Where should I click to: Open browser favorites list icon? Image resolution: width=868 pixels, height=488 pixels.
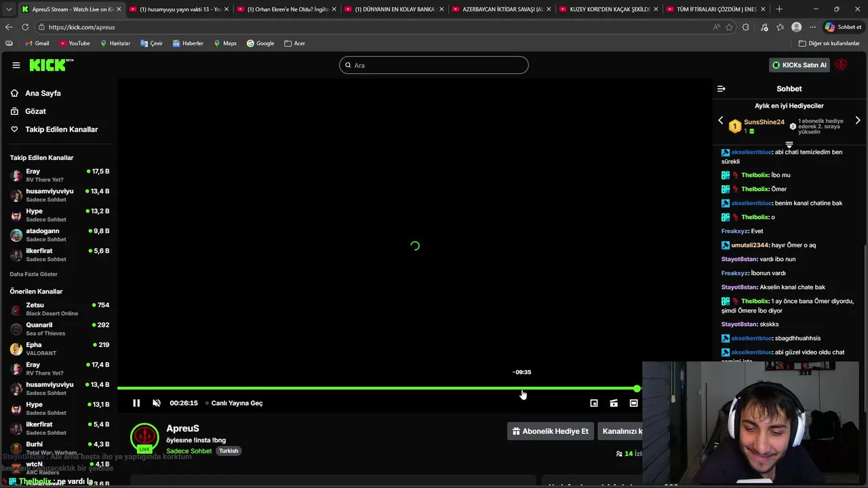(781, 27)
